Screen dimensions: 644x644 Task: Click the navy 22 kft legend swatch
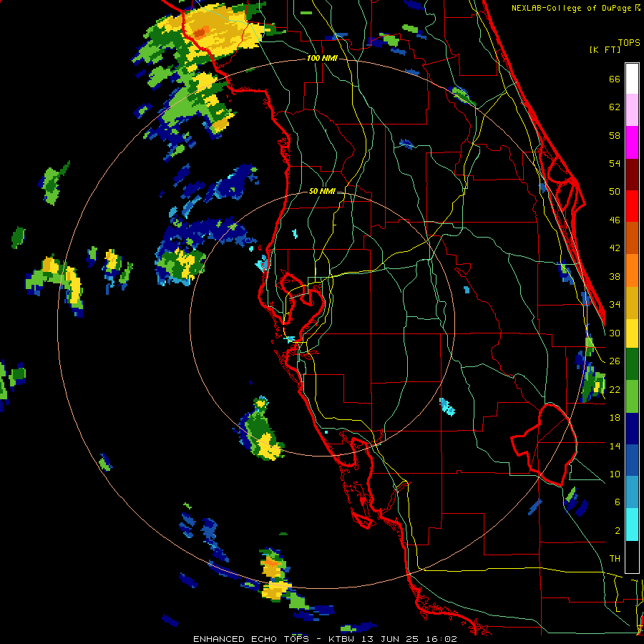tap(632, 429)
